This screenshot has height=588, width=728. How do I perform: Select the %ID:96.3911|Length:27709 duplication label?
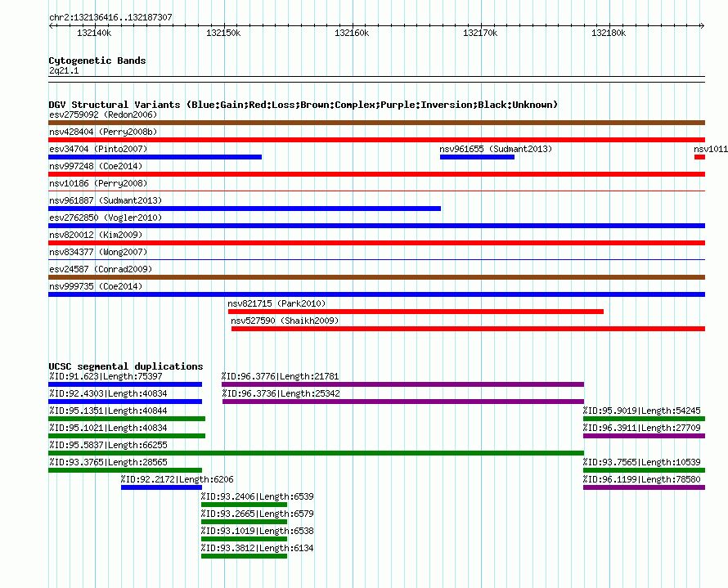tap(641, 428)
